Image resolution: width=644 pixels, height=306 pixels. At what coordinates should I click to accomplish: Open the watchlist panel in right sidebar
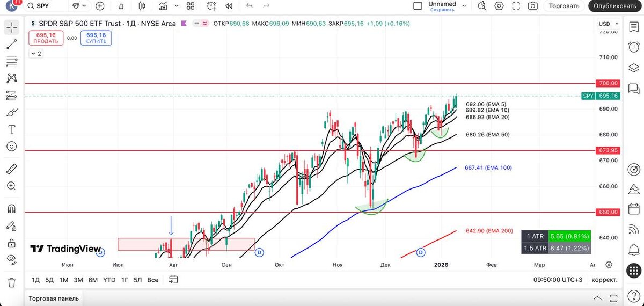pos(634,28)
